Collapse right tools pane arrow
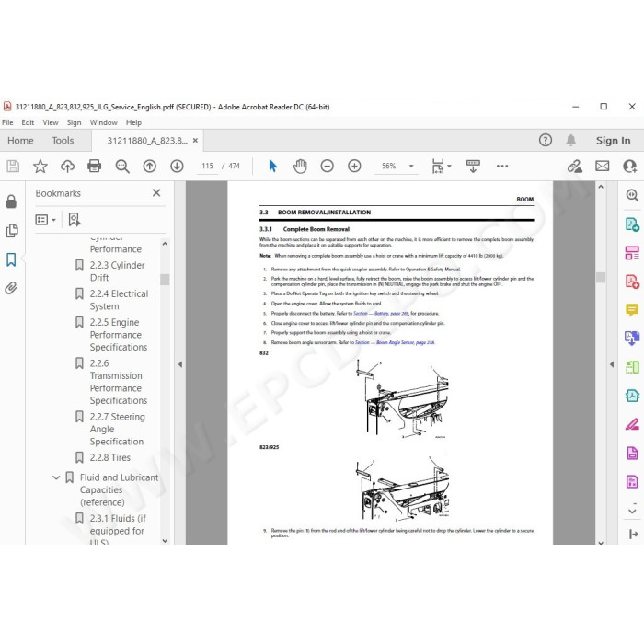This screenshot has width=644, height=644. (x=612, y=364)
